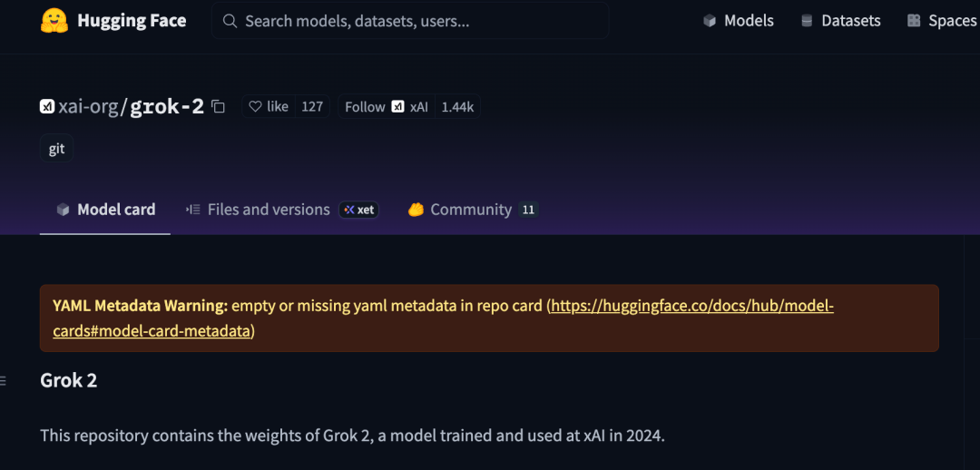Open the table of contents at left edge
Screen dimensions: 980x470
click(x=3, y=380)
